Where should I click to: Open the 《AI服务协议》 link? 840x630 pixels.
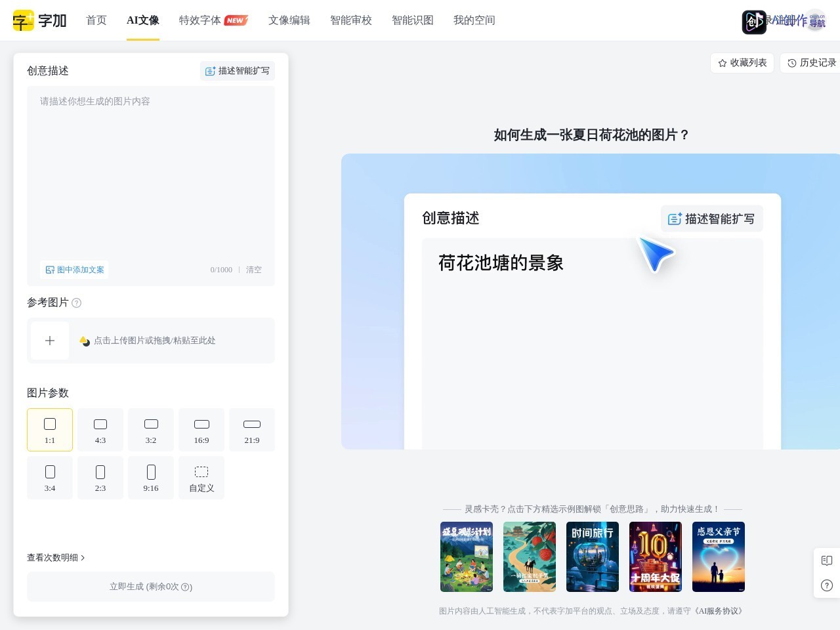pos(719,611)
